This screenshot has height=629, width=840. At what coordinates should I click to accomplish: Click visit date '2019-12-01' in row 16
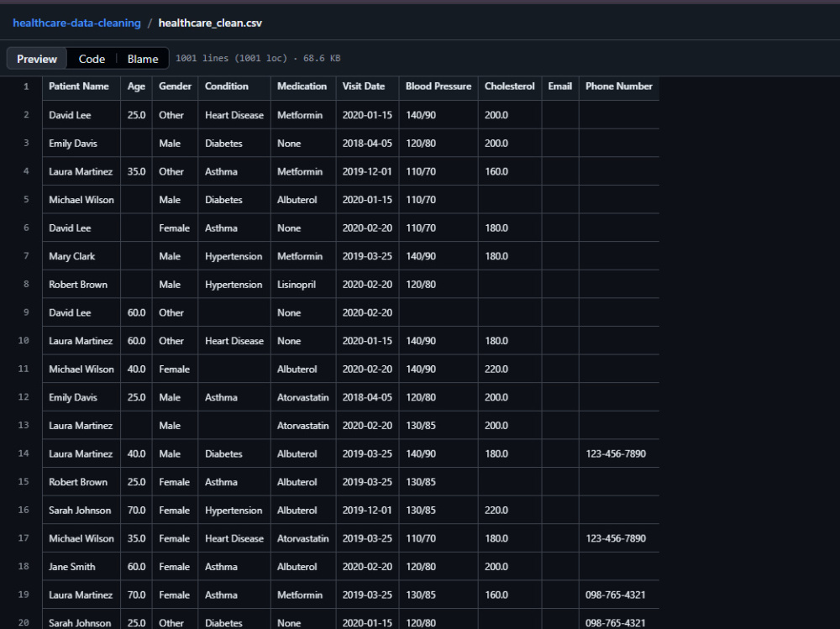[x=367, y=511]
